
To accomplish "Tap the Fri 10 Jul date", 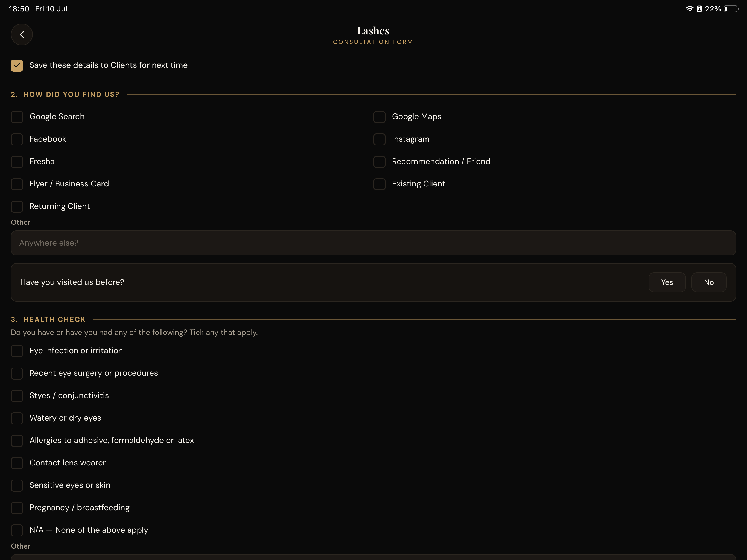I will [x=51, y=9].
